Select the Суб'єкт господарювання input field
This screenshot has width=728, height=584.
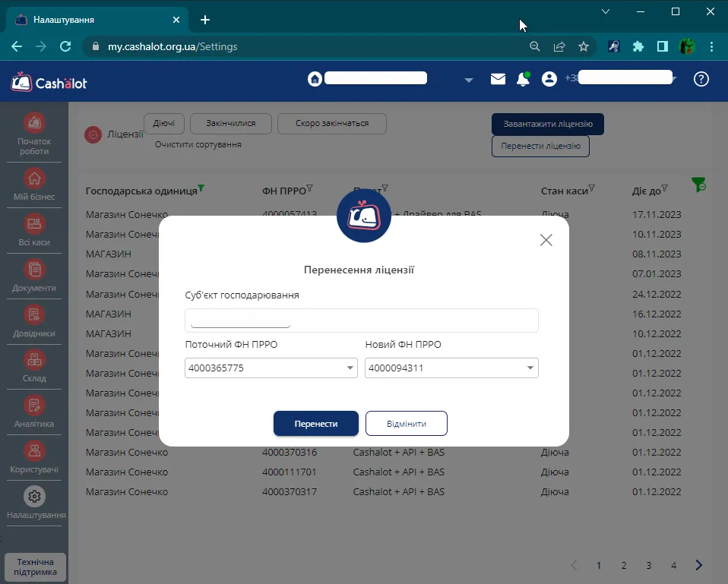(x=361, y=320)
